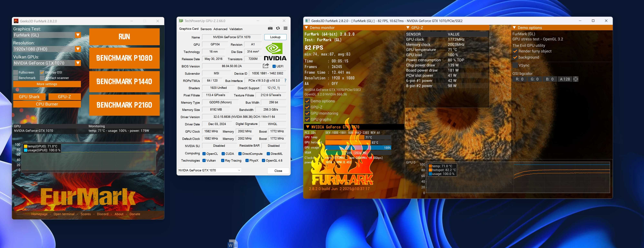Launch GPU Shark
Screen dimensions: 644x248
[29, 97]
